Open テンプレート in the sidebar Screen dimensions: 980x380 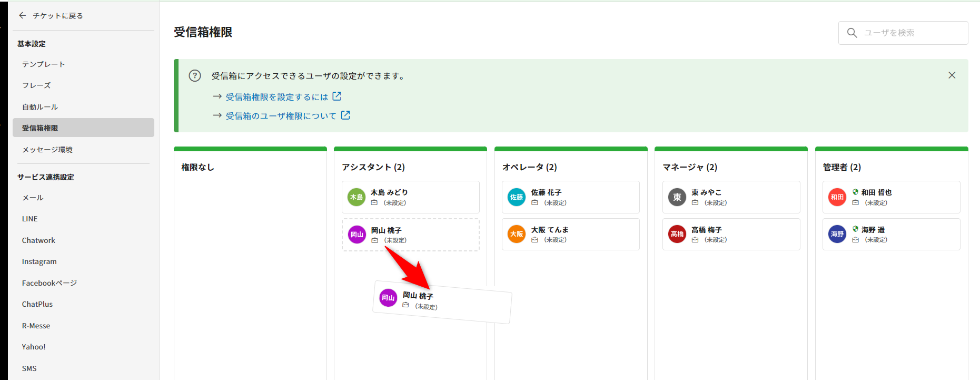pyautogui.click(x=43, y=64)
